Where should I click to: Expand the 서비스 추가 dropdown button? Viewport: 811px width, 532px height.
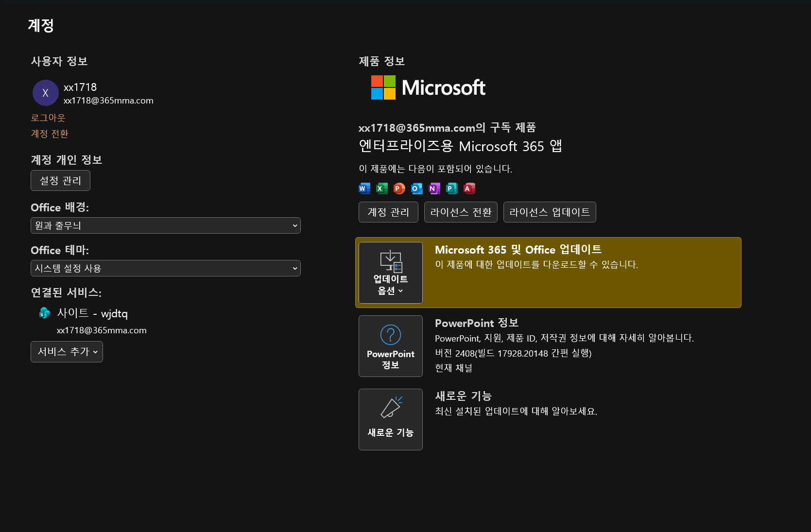(67, 352)
